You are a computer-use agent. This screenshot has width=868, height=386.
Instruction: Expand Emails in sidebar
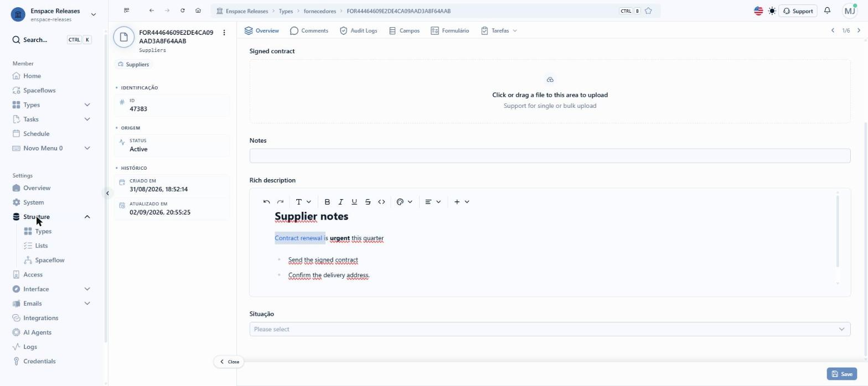click(52, 303)
